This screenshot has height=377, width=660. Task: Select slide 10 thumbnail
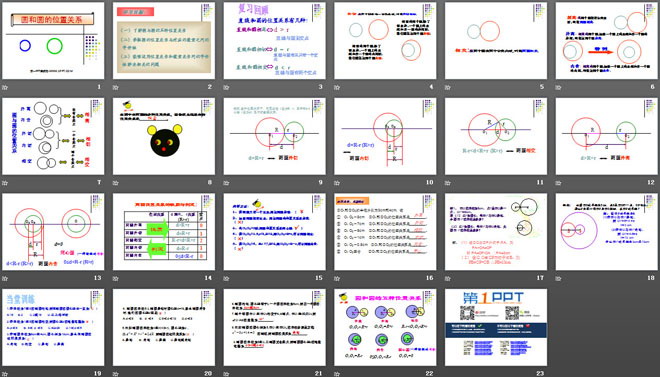(385, 136)
